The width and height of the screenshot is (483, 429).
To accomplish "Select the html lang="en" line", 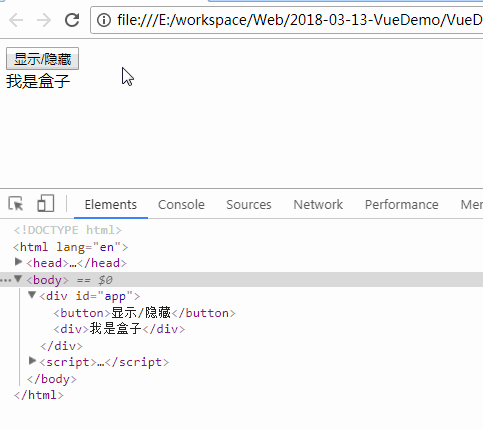I will click(x=70, y=247).
